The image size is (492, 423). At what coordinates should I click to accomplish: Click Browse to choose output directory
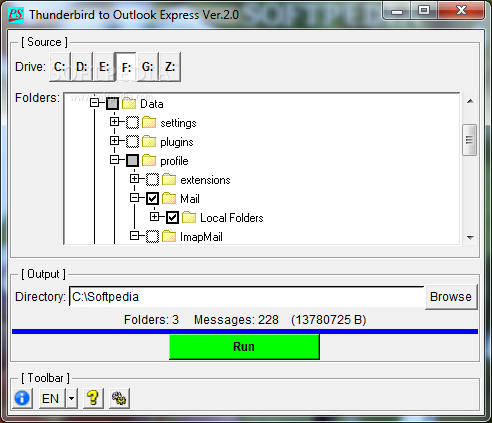pos(451,297)
